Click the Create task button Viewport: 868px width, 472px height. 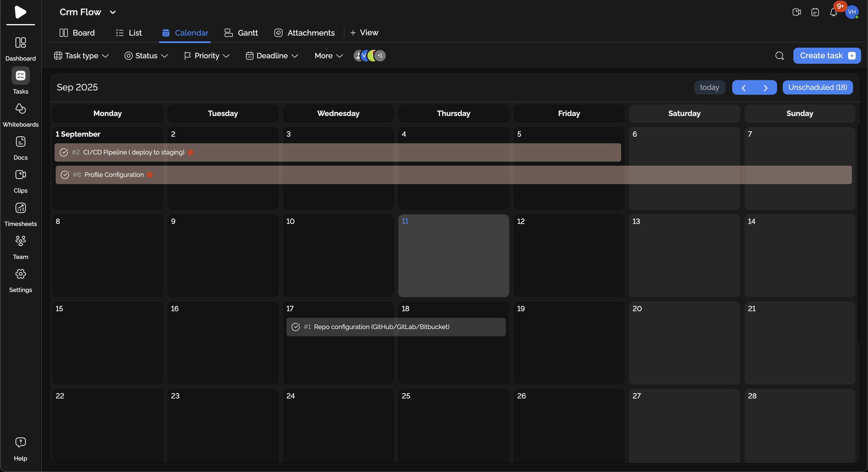(x=827, y=56)
